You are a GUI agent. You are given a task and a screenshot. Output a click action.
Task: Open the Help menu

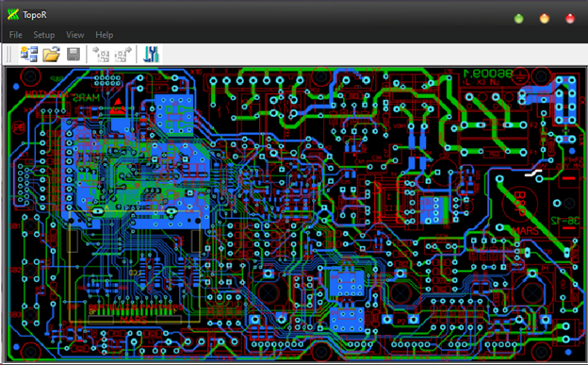pos(105,35)
